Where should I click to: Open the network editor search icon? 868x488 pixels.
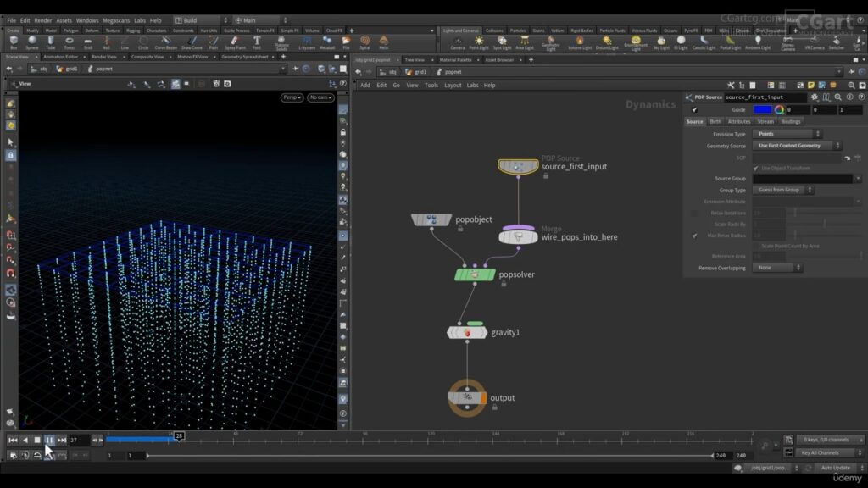pos(851,86)
